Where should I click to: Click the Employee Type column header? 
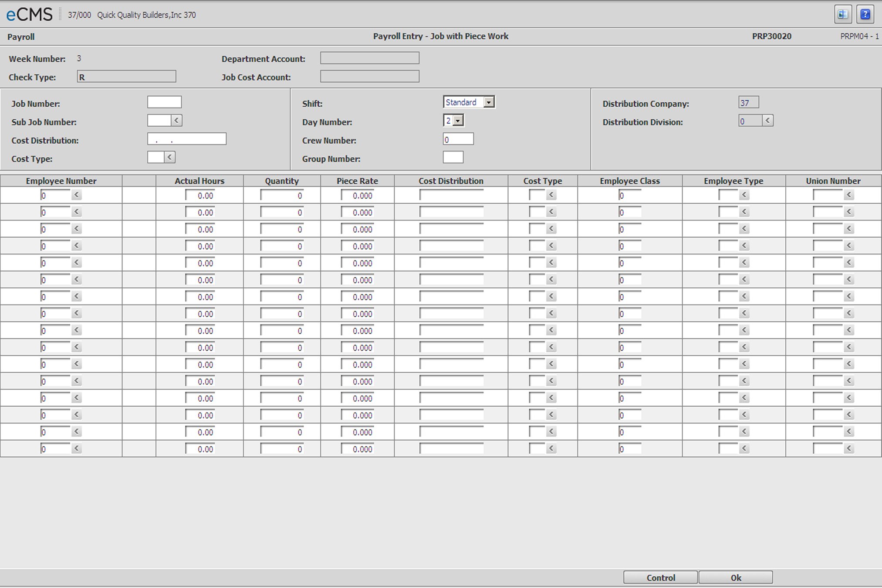[x=733, y=181]
